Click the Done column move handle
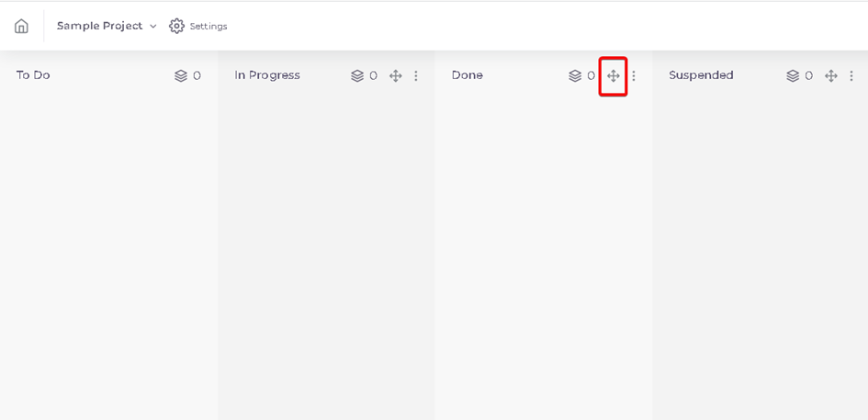Image resolution: width=868 pixels, height=420 pixels. pyautogui.click(x=613, y=76)
